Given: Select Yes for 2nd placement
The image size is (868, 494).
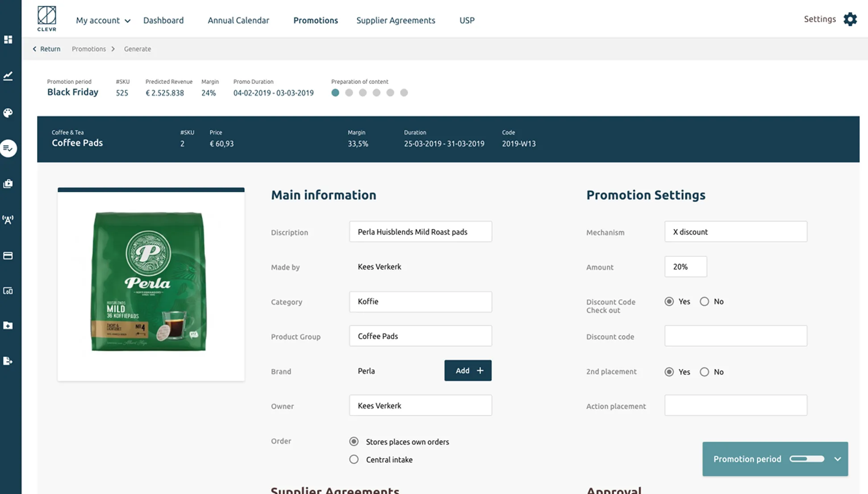Looking at the screenshot, I should click(x=669, y=372).
